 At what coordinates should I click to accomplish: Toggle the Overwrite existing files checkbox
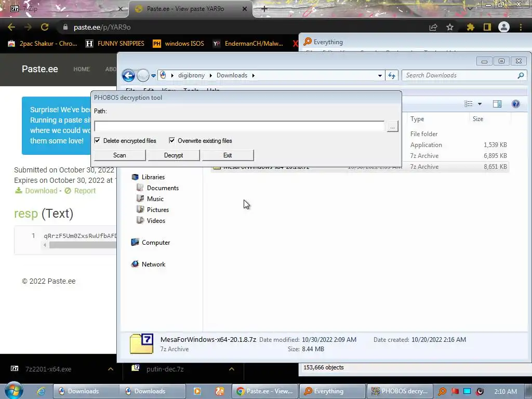click(171, 140)
